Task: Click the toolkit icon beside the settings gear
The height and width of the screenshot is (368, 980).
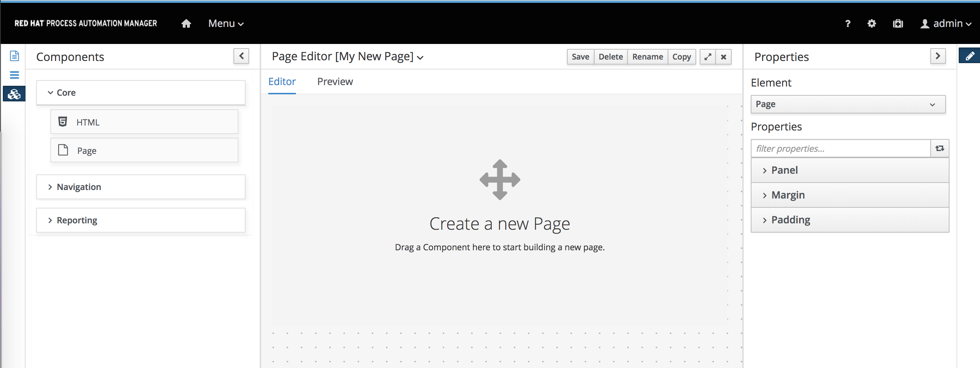Action: click(898, 23)
